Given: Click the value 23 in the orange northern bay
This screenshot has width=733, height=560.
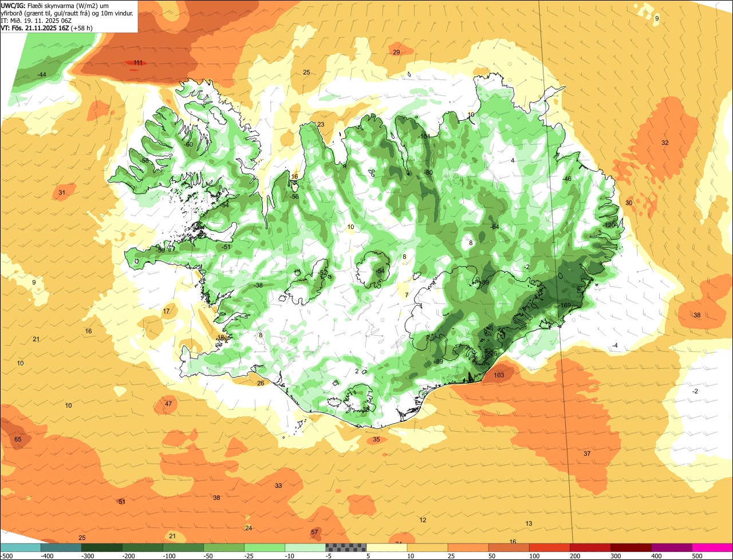Looking at the screenshot, I should (x=321, y=125).
